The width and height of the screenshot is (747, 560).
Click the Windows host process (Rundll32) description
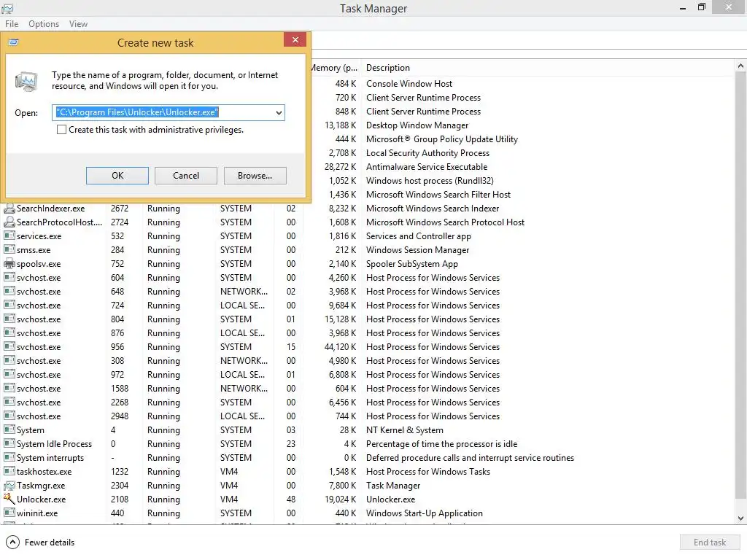429,181
